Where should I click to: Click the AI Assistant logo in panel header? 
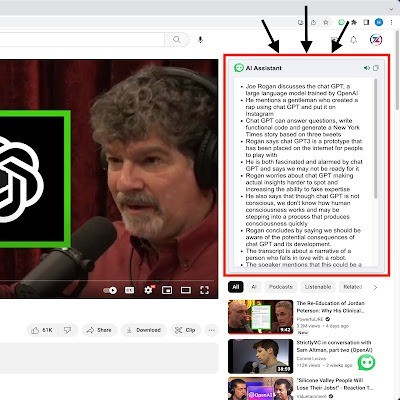pos(239,68)
